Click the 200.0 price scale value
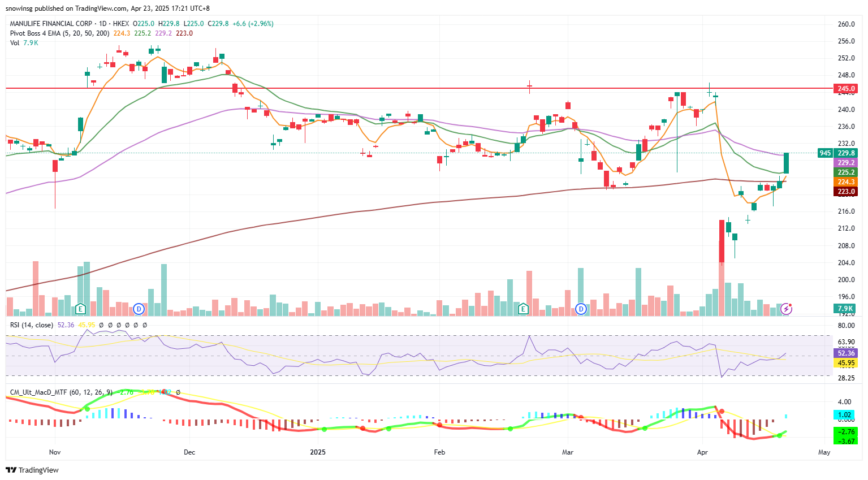The width and height of the screenshot is (868, 480). click(x=846, y=280)
